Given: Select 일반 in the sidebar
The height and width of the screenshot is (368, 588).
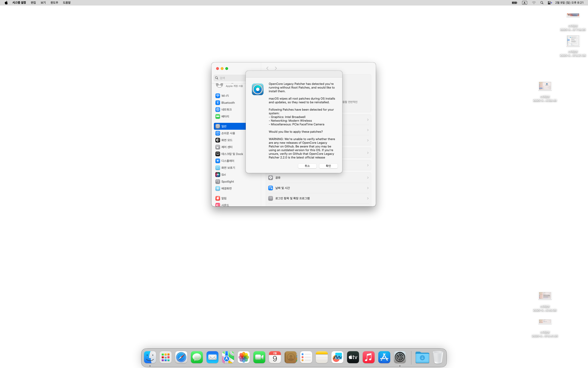Looking at the screenshot, I should [230, 126].
